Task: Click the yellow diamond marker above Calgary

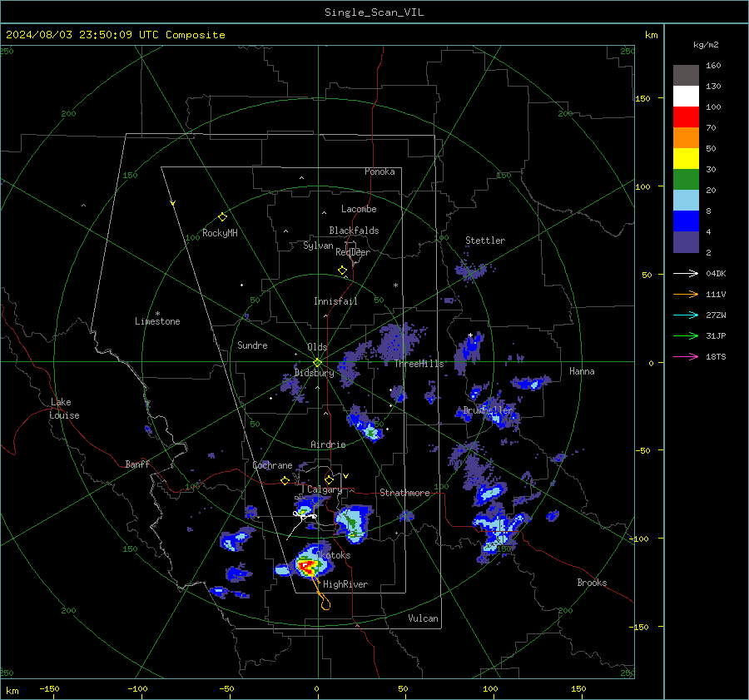Action: tap(329, 479)
